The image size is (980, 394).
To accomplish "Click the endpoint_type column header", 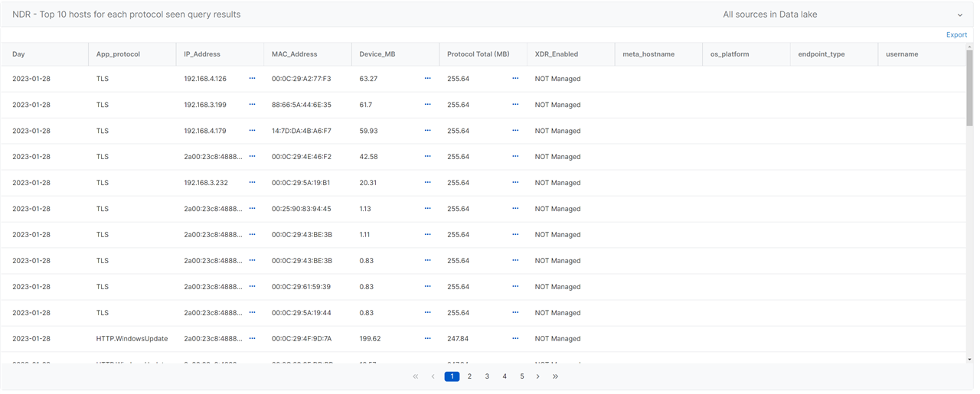I will pos(834,54).
